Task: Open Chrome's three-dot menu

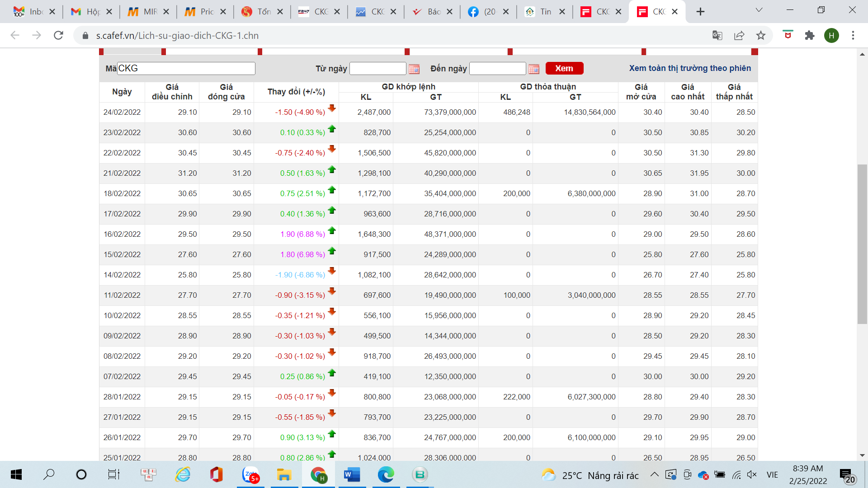Action: [x=853, y=35]
